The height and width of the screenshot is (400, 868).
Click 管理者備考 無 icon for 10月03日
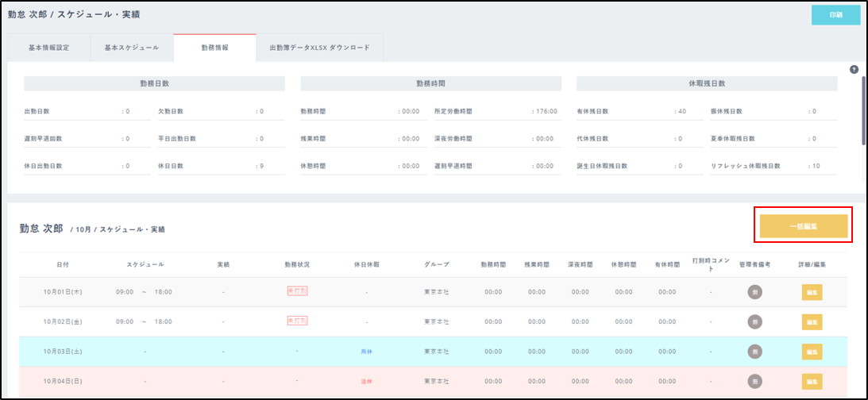755,351
